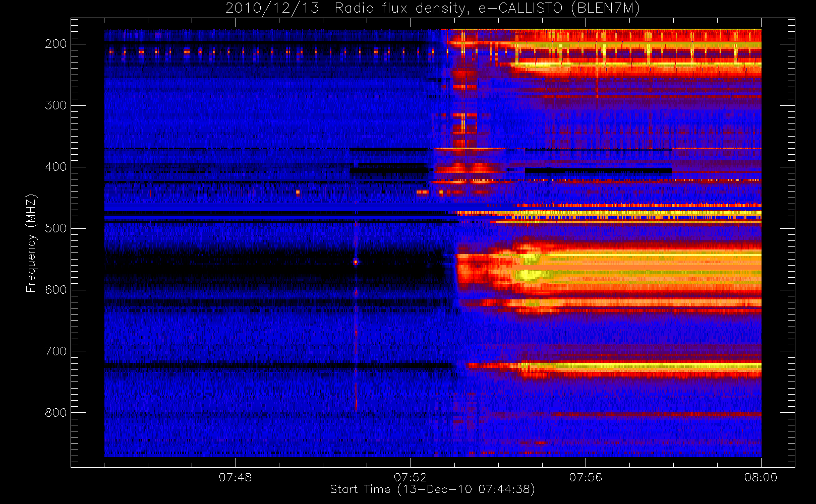The height and width of the screenshot is (504, 816).
Task: Click the 600 frequency tick label
Action: 55,290
